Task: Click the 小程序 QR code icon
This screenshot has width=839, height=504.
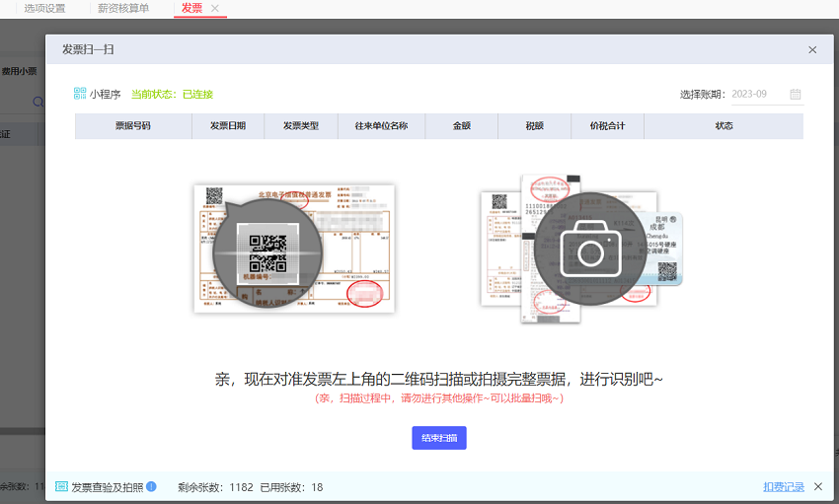Action: point(80,94)
